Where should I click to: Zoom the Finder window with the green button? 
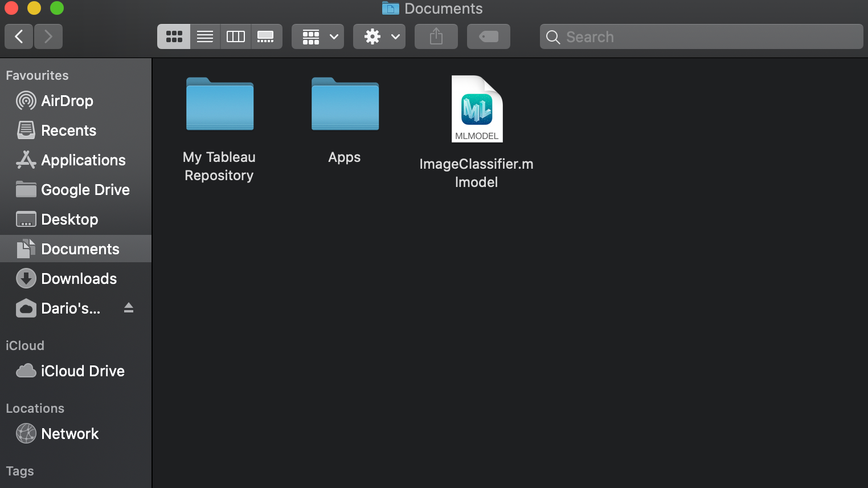click(57, 8)
